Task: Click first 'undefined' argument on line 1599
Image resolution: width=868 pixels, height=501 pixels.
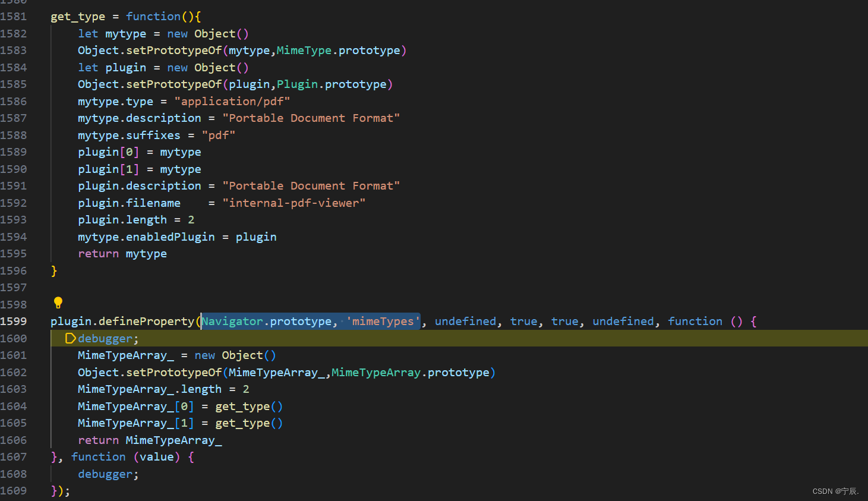Action: [465, 322]
